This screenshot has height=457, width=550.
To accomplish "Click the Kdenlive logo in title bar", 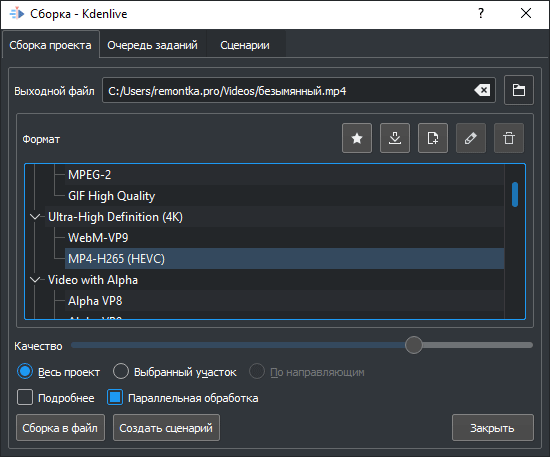I will (x=17, y=14).
